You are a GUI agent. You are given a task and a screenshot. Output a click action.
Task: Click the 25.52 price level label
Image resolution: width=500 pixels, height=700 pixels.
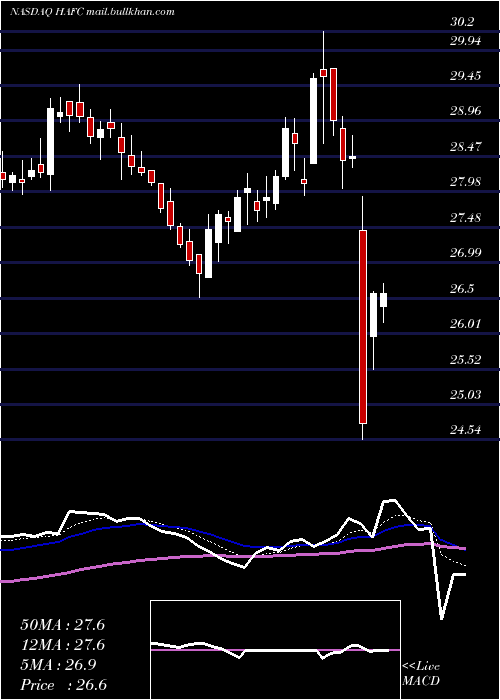466,359
